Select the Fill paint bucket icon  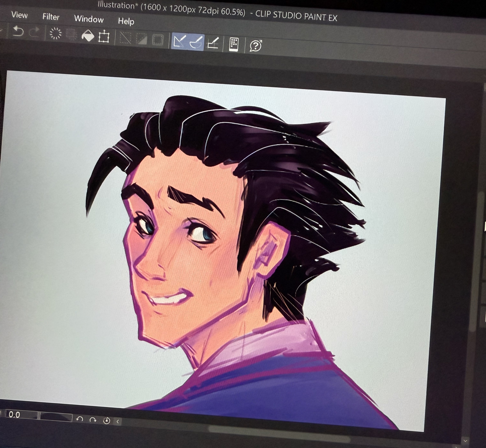[87, 36]
